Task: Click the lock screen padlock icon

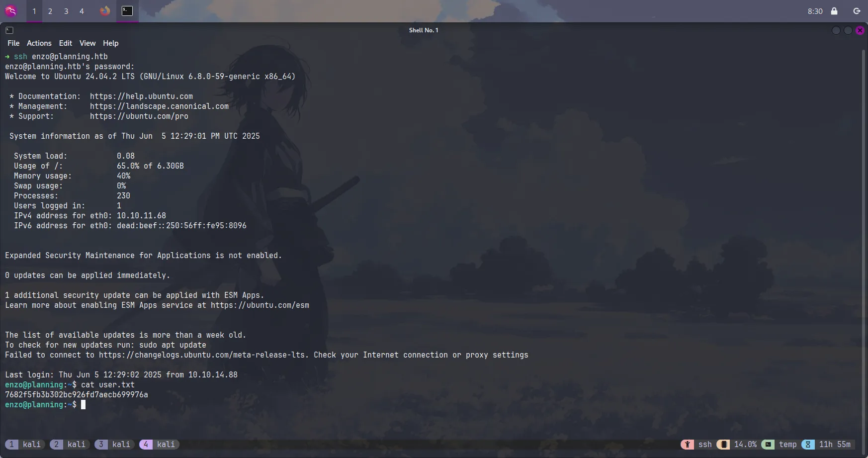Action: [834, 11]
